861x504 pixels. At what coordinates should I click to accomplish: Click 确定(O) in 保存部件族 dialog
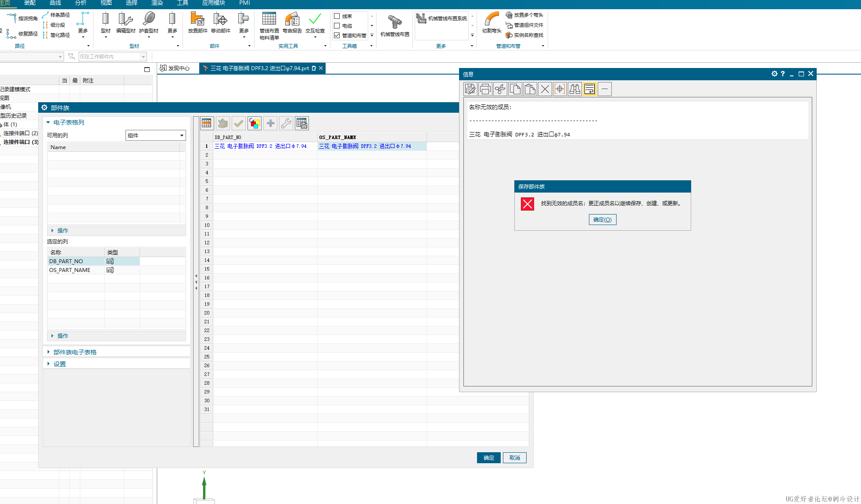[x=603, y=220]
